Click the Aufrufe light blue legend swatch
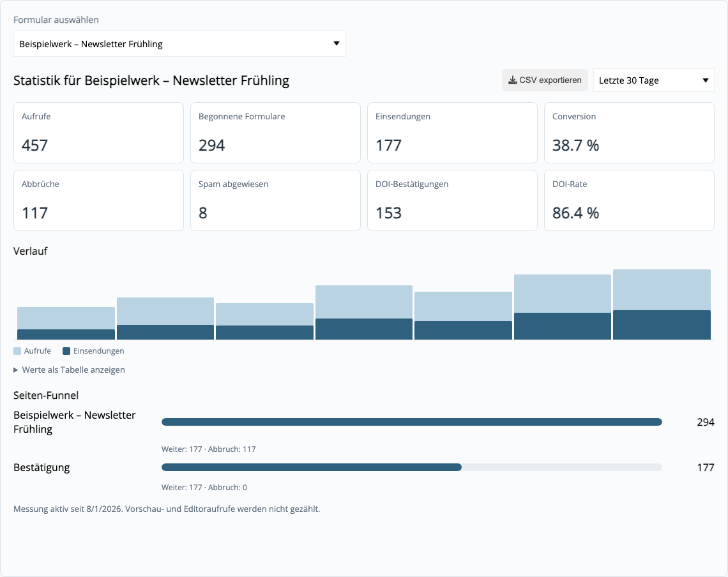The image size is (728, 577). [x=17, y=351]
